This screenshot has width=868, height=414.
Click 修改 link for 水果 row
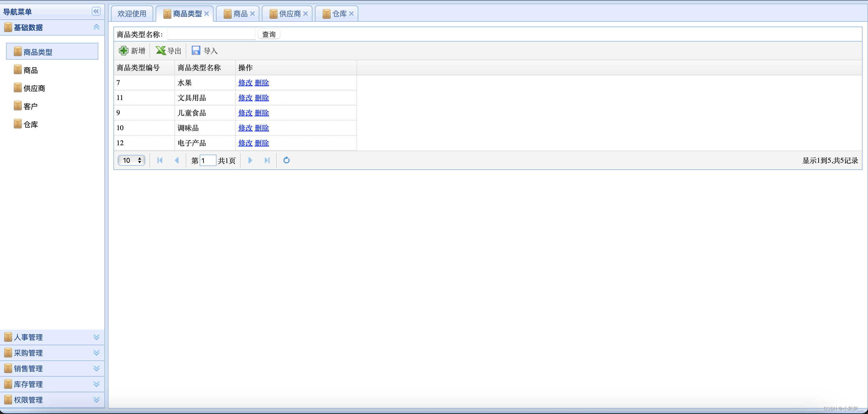245,83
